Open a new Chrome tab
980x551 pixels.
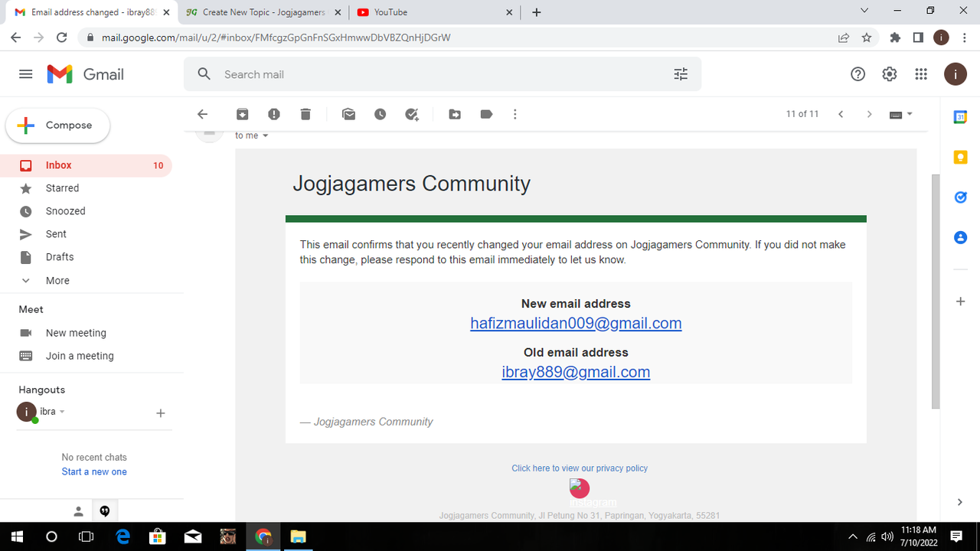(x=537, y=12)
